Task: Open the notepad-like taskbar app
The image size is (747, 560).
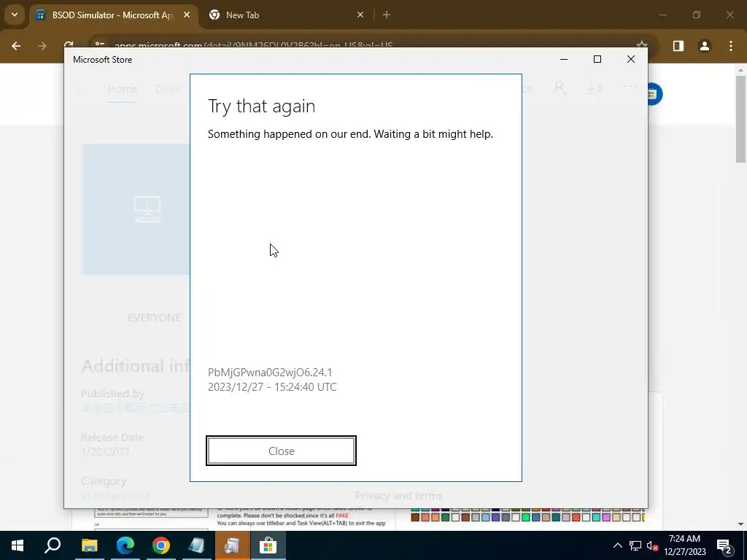Action: coord(196,545)
